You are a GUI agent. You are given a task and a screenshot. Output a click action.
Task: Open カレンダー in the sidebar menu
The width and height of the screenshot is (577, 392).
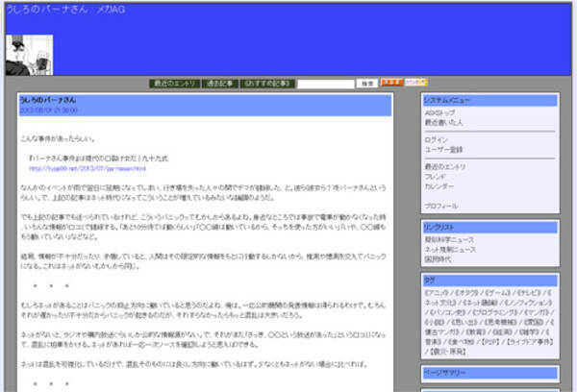tap(439, 185)
